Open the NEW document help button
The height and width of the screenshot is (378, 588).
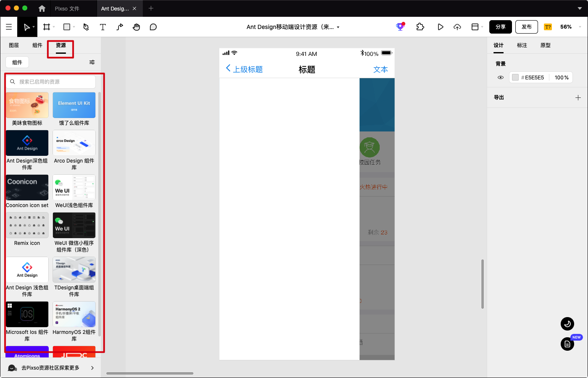(567, 344)
